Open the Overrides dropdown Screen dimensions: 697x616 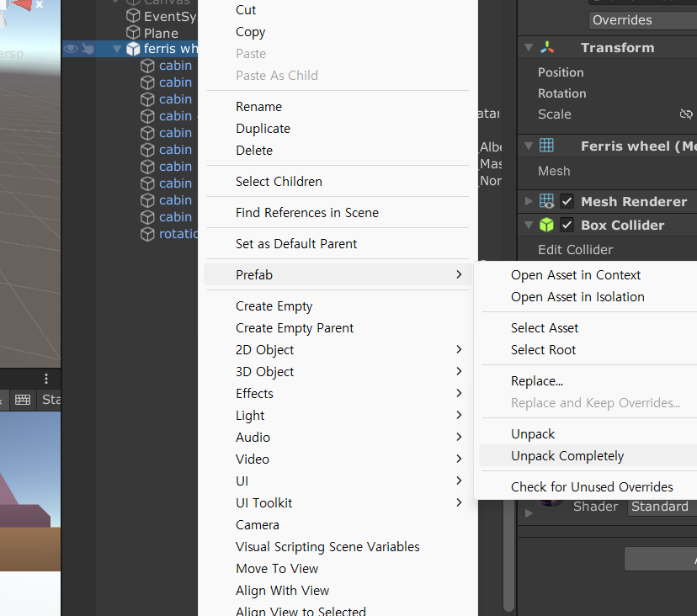pyautogui.click(x=643, y=20)
